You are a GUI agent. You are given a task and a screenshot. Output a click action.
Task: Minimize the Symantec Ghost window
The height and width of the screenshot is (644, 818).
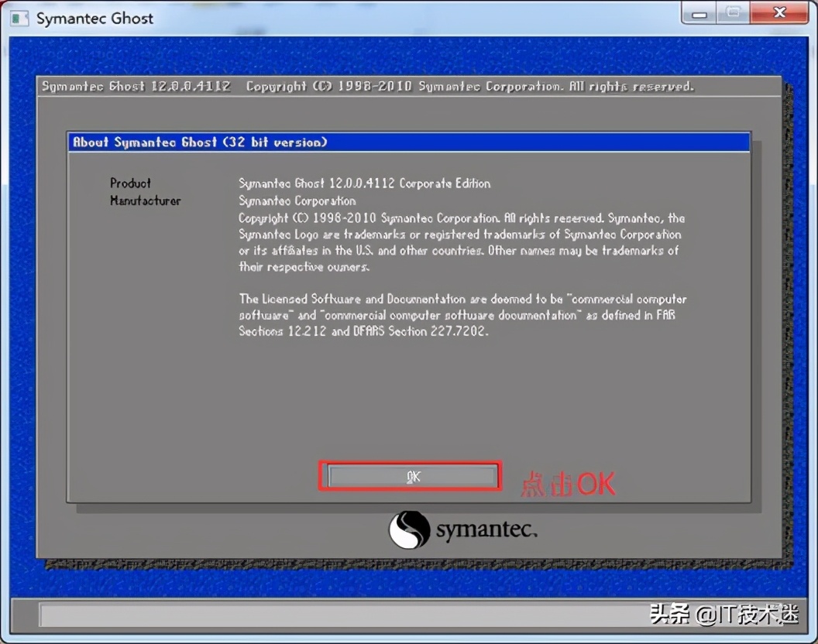click(699, 14)
